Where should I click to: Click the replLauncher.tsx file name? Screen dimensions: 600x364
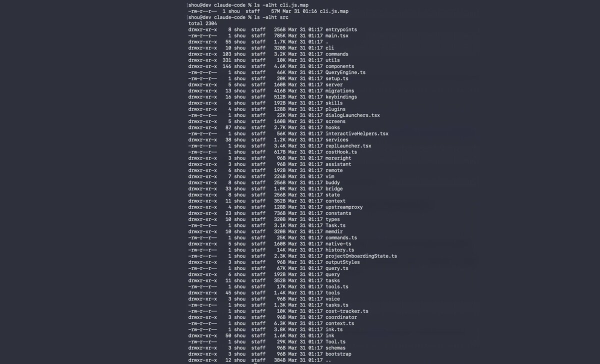[x=348, y=146]
